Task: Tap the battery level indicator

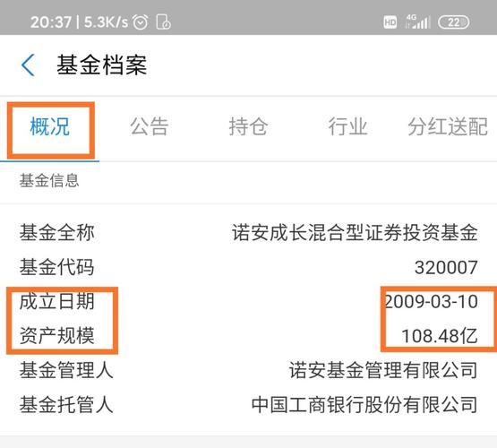Action: tap(454, 22)
